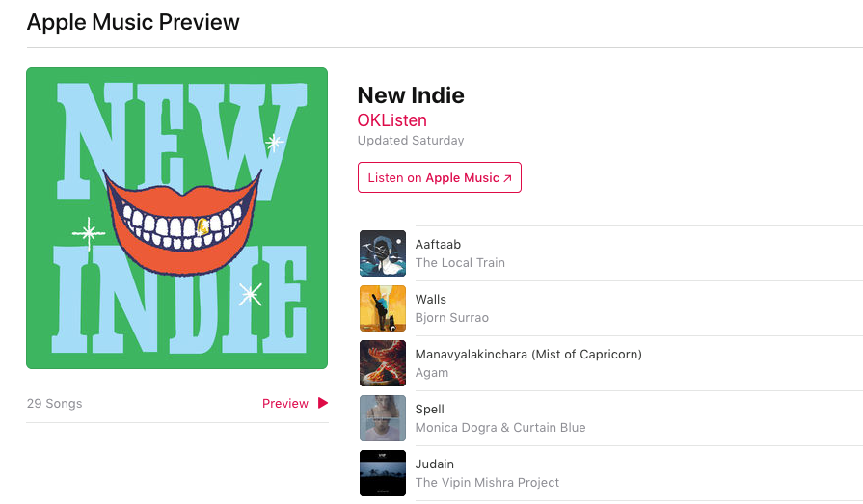Open the Agam artist name

click(432, 373)
